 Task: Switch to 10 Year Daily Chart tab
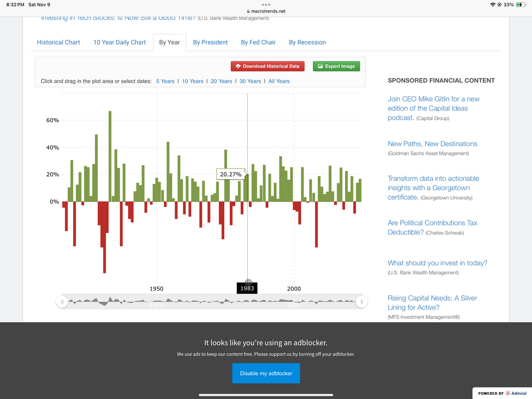[x=120, y=42]
